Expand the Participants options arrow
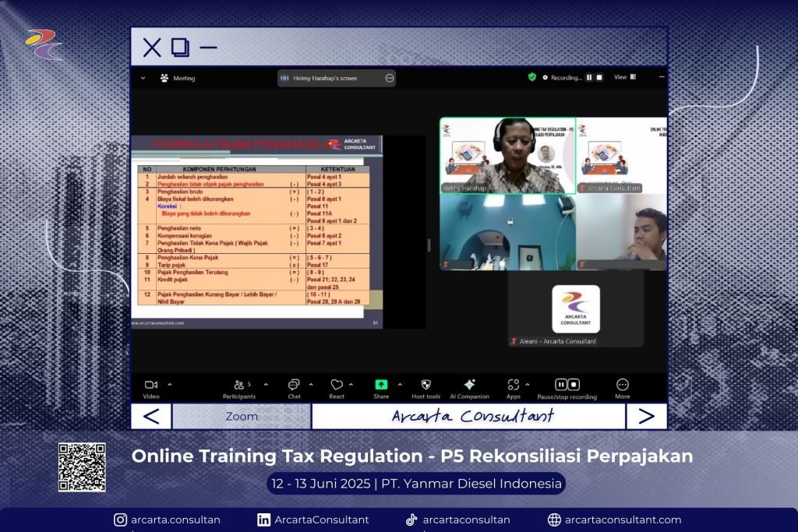 266,384
